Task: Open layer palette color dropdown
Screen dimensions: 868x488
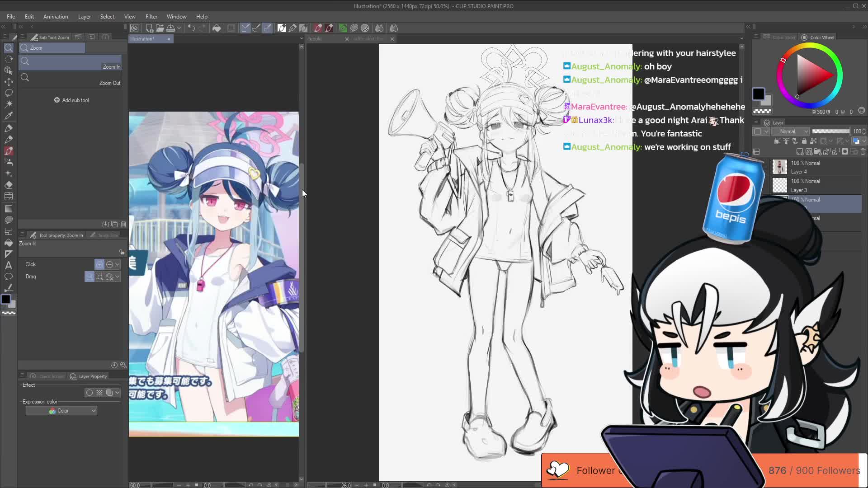Action: [x=760, y=131]
